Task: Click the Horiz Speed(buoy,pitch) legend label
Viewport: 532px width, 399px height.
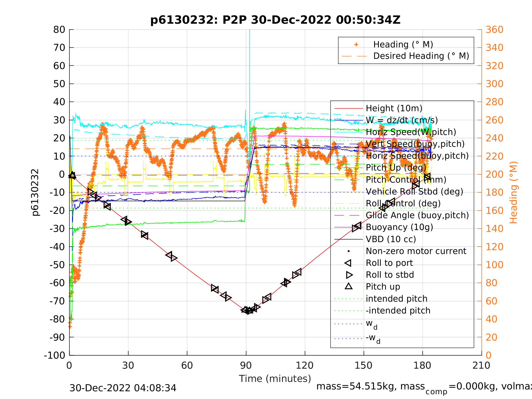Action: click(x=417, y=156)
